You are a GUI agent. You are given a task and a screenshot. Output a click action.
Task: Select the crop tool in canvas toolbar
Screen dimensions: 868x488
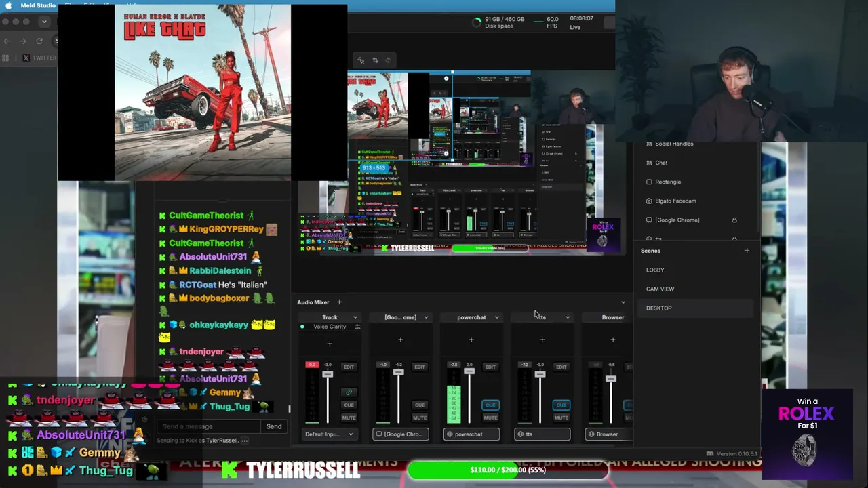(374, 60)
